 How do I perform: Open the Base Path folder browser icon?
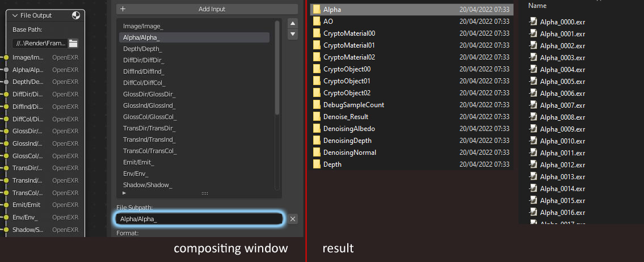point(73,43)
